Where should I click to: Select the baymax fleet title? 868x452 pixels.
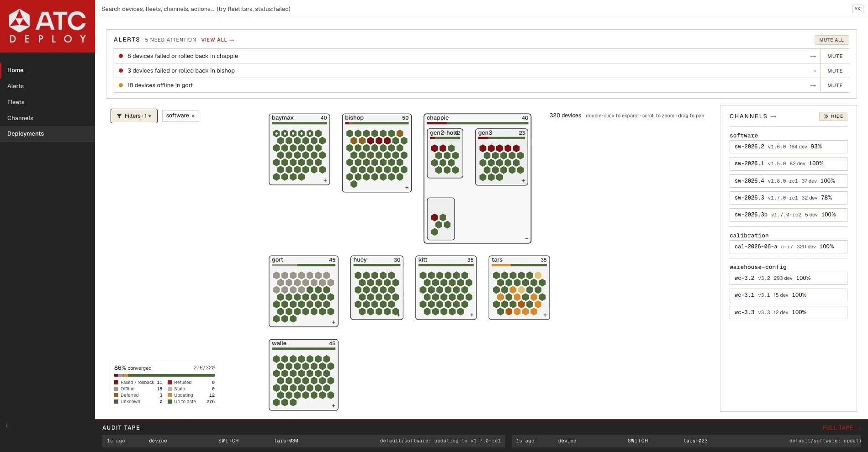tap(283, 118)
